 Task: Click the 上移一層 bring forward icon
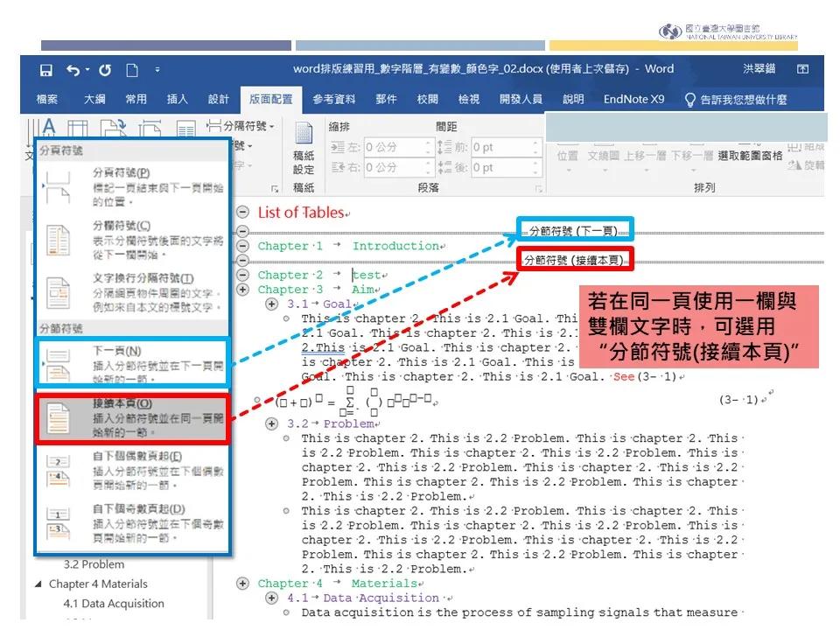(x=638, y=156)
